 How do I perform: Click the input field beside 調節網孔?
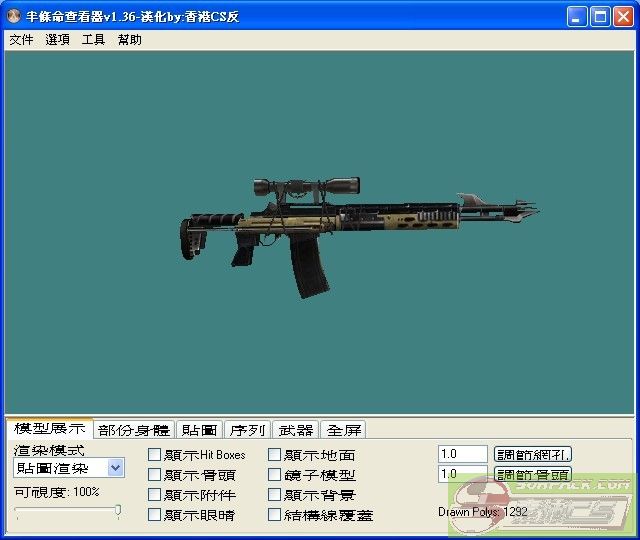pos(462,454)
